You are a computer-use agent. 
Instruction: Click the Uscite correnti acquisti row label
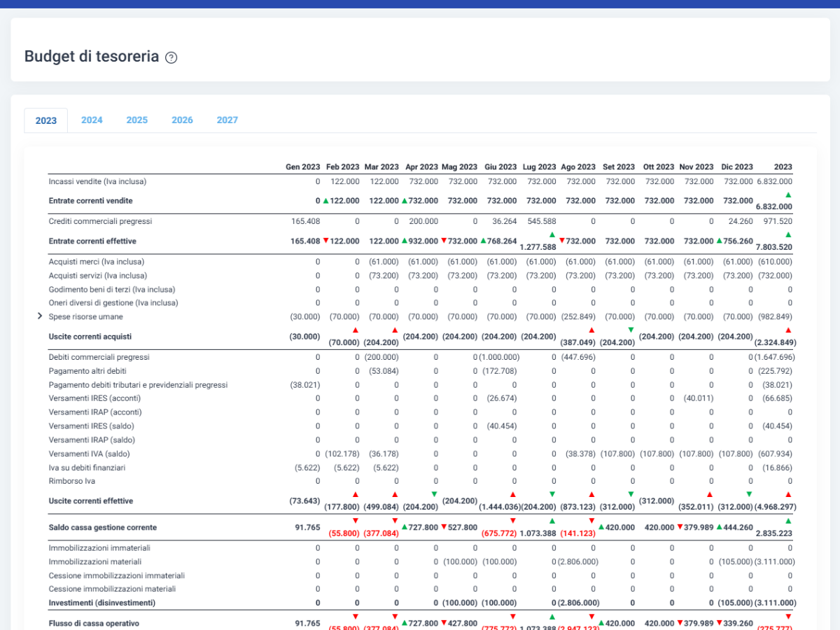(90, 337)
